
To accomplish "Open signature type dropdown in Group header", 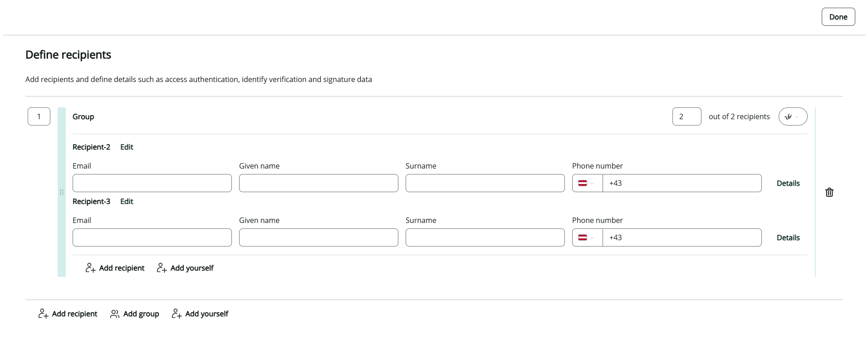I will [792, 116].
